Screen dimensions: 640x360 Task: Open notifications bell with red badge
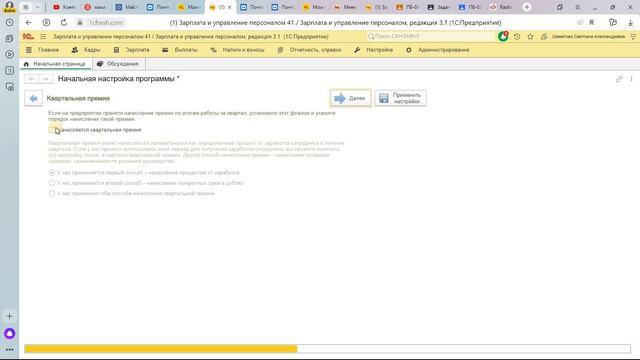503,37
